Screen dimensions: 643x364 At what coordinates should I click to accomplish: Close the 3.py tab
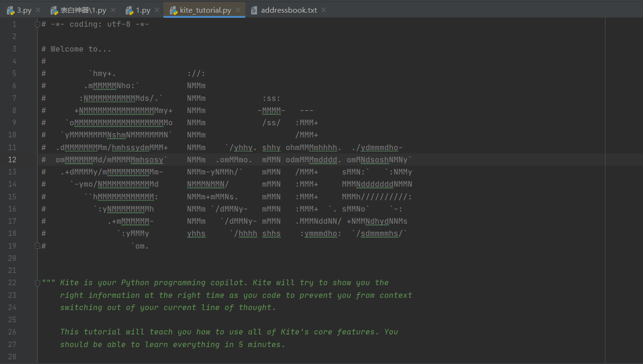click(x=38, y=10)
